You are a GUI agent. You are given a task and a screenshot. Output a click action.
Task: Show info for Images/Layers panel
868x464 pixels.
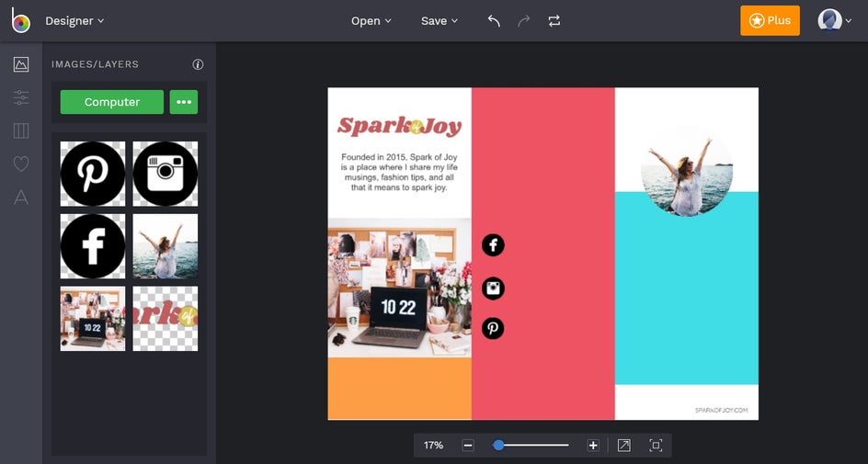198,64
